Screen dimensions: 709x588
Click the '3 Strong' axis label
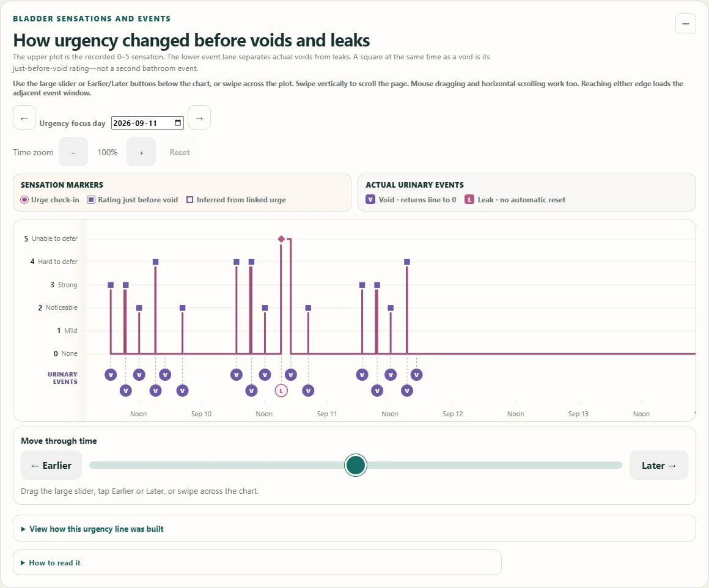tap(64, 285)
